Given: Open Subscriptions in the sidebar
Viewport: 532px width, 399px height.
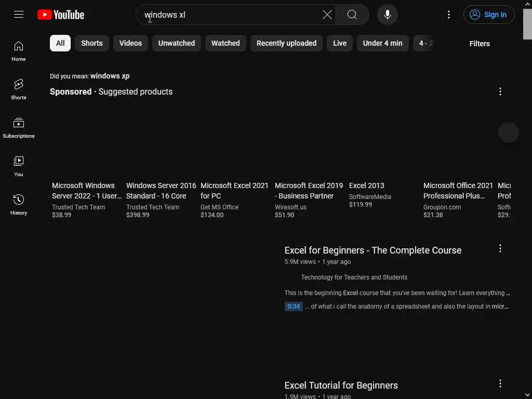Looking at the screenshot, I should click(19, 128).
